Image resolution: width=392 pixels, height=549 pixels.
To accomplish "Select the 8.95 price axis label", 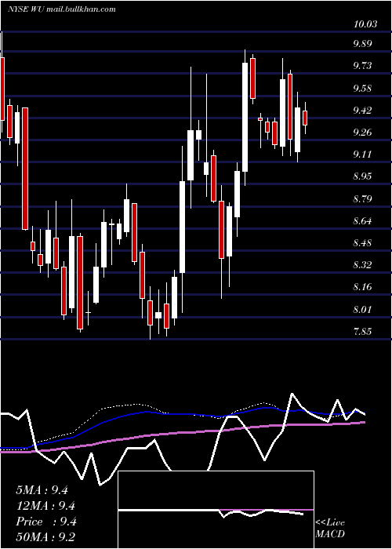I will (362, 176).
